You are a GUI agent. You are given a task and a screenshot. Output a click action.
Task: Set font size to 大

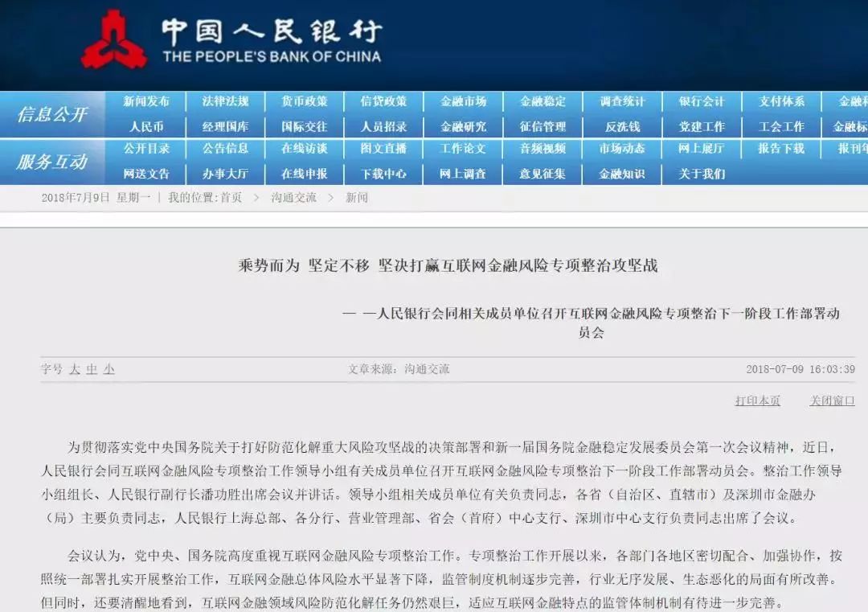[75, 369]
